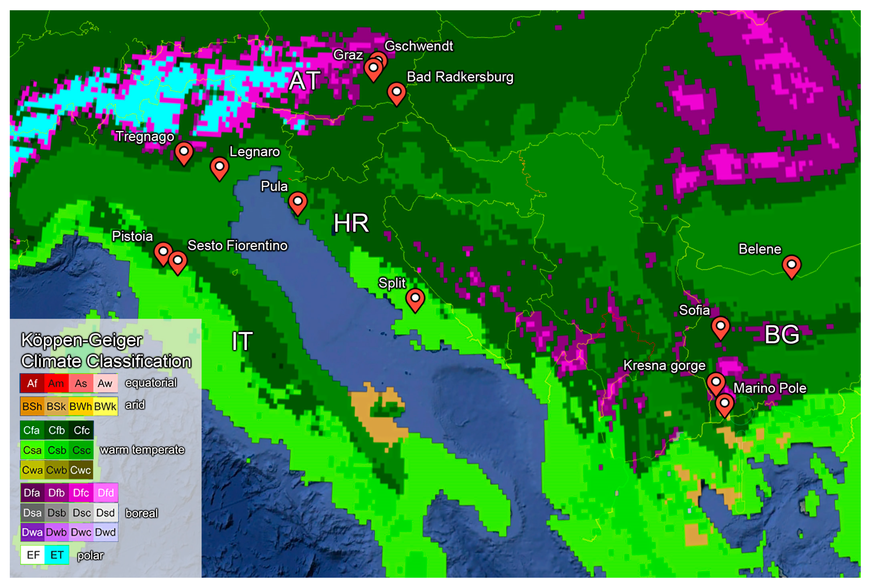
Task: Click the Legnaro map pin
Action: coord(220,166)
